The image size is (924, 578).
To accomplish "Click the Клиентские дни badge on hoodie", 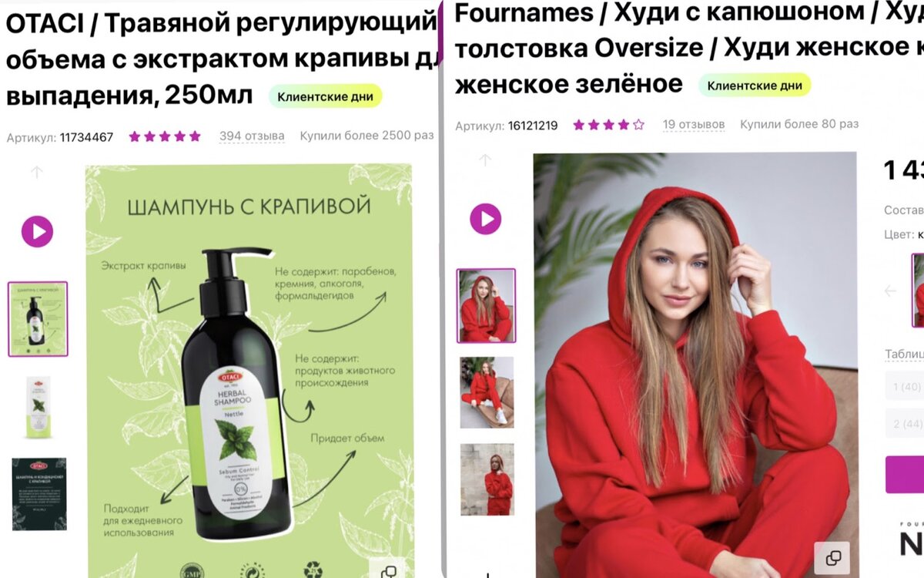I will click(x=755, y=86).
